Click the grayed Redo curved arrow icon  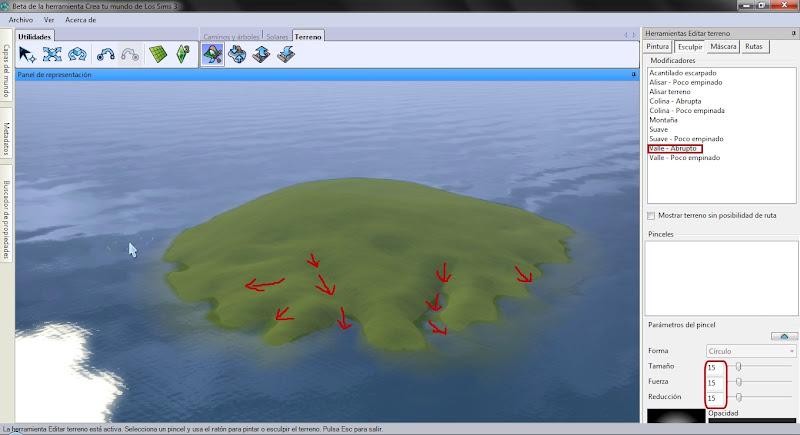130,55
